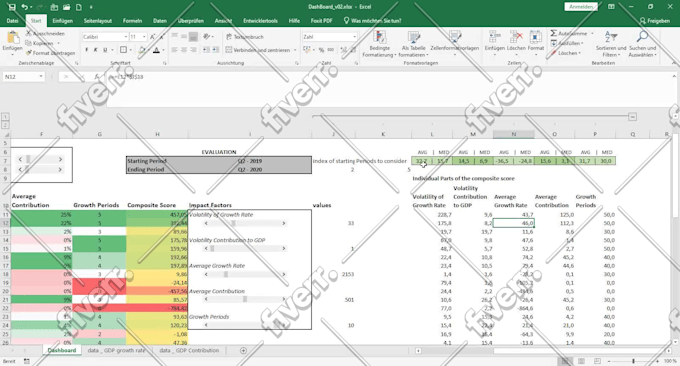Toggle italic formatting

click(x=96, y=50)
